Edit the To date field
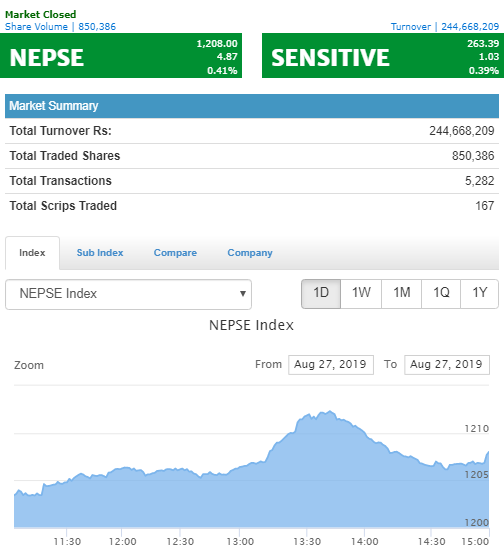Viewport: 504px width, 553px height. pos(447,365)
